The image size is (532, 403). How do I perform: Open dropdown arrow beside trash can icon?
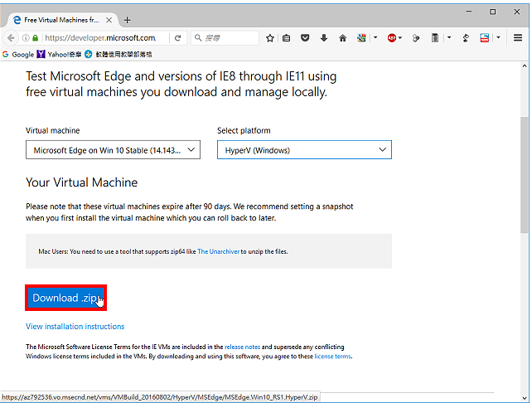[x=449, y=37]
